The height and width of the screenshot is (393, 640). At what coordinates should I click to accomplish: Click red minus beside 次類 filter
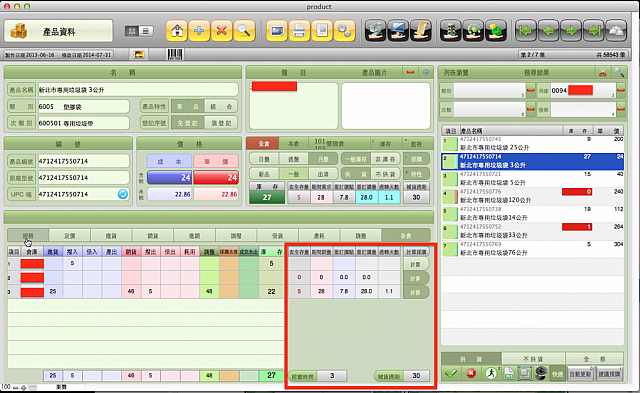[x=531, y=109]
